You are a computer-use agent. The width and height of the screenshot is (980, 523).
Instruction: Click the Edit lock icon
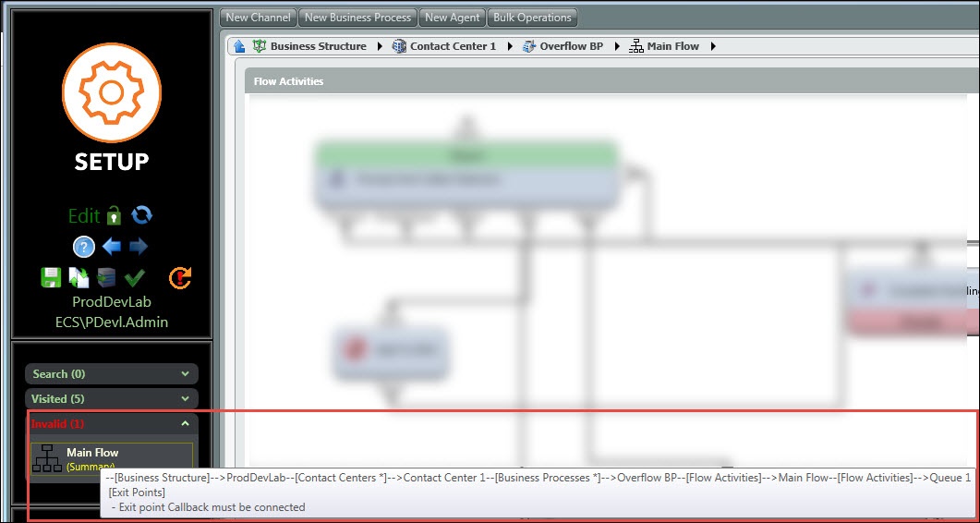pos(114,216)
